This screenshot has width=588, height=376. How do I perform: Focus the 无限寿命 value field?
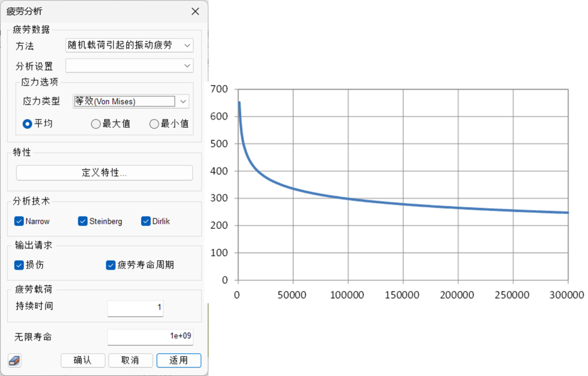pos(150,336)
